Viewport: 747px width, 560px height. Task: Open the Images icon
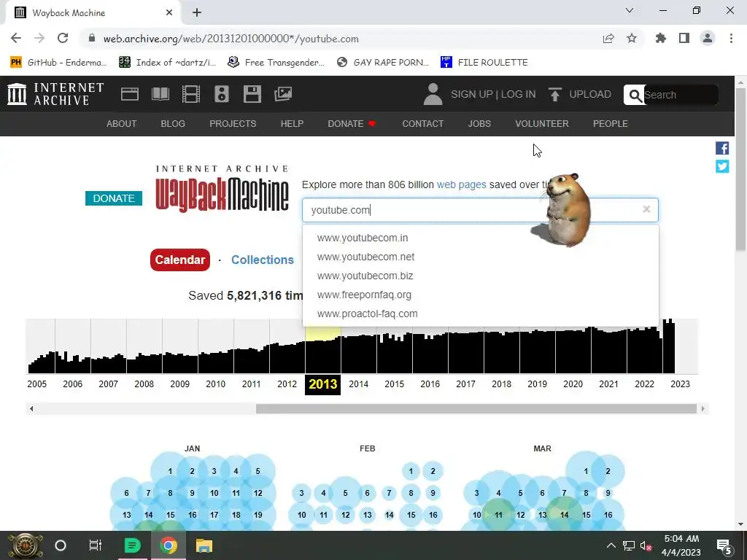(x=283, y=94)
